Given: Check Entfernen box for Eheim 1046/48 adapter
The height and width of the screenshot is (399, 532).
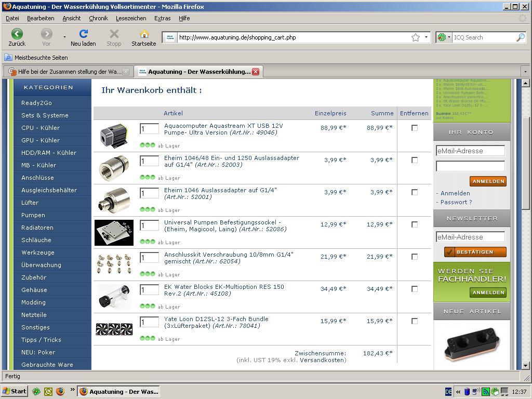Looking at the screenshot, I should [x=414, y=160].
